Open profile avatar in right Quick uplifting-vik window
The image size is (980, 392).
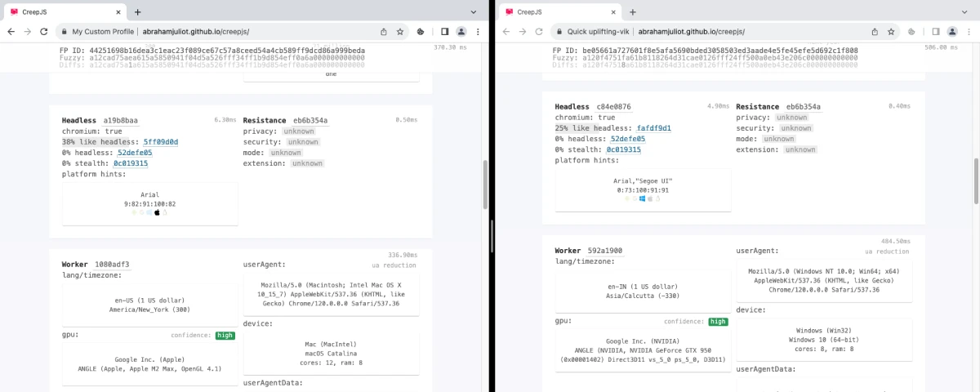click(x=952, y=31)
